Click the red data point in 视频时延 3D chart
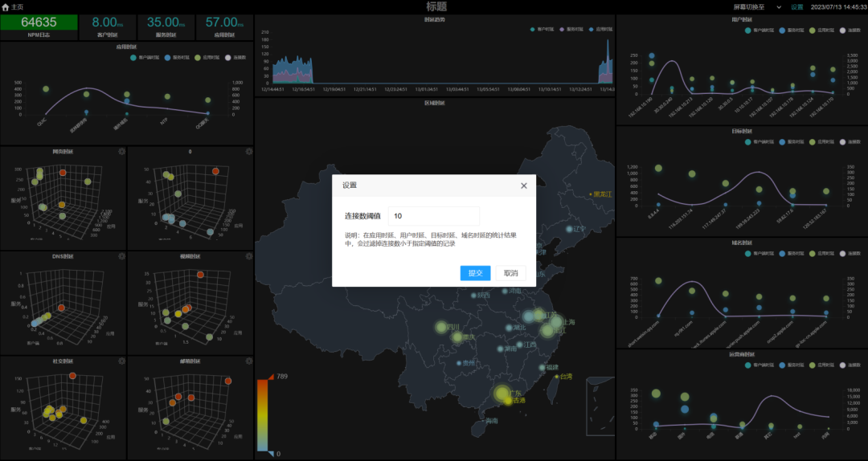Image resolution: width=868 pixels, height=461 pixels. pyautogui.click(x=200, y=275)
